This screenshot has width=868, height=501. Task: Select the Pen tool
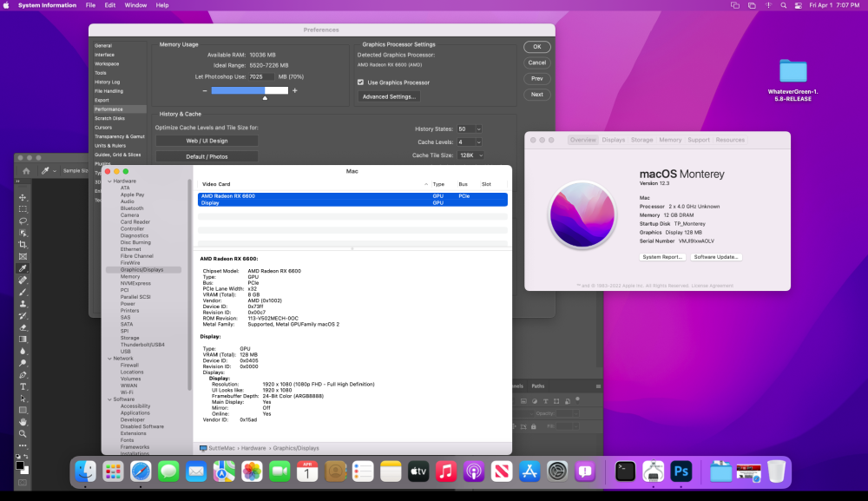(23, 375)
